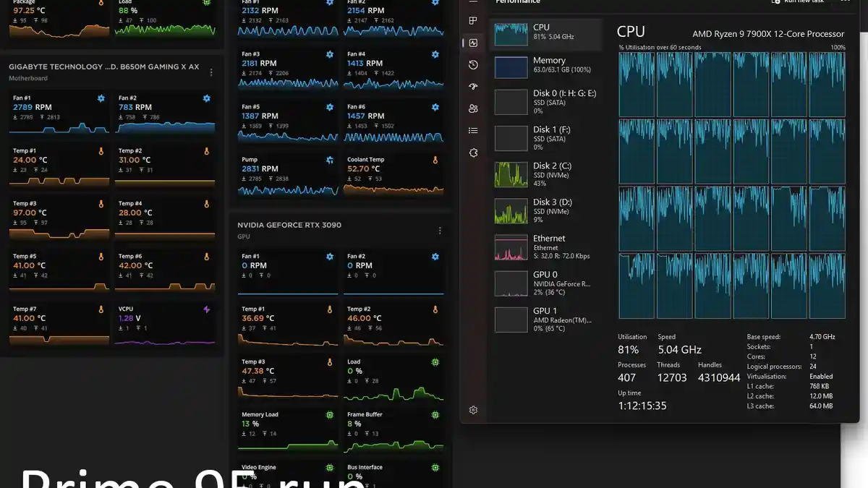Click thermometer icon on Coolant Temp tile
The image size is (868, 488).
[435, 160]
